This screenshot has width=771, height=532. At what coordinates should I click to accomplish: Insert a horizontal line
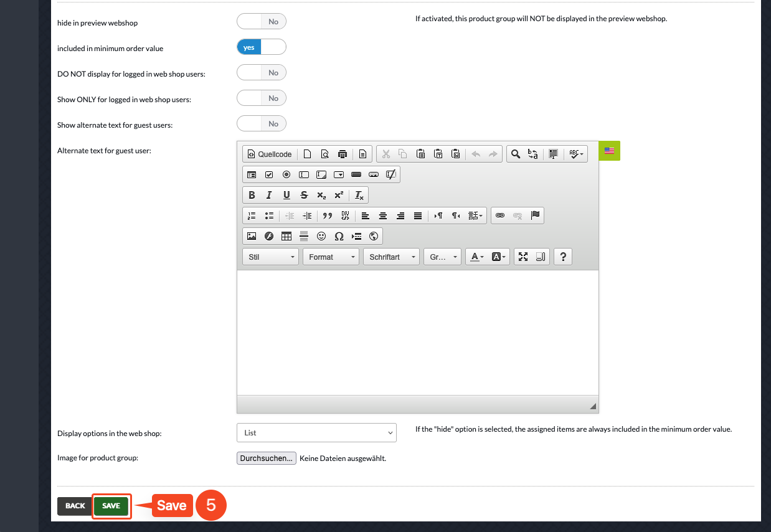tap(304, 236)
